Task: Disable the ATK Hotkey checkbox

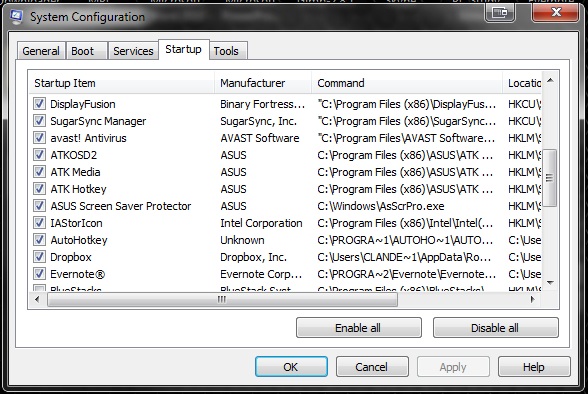Action: 39,189
